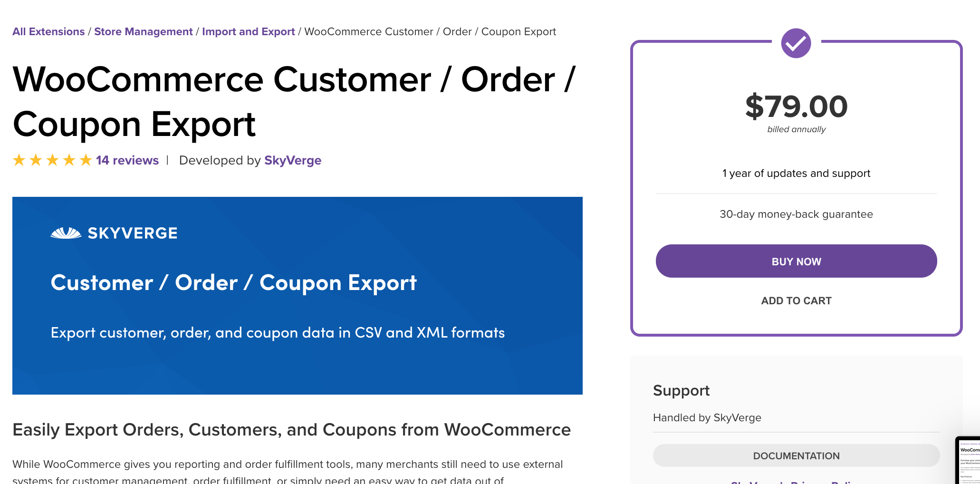Viewport: 980px width, 484px height.
Task: Click the blue Customer / Order / Coupon Export banner
Action: pyautogui.click(x=298, y=296)
